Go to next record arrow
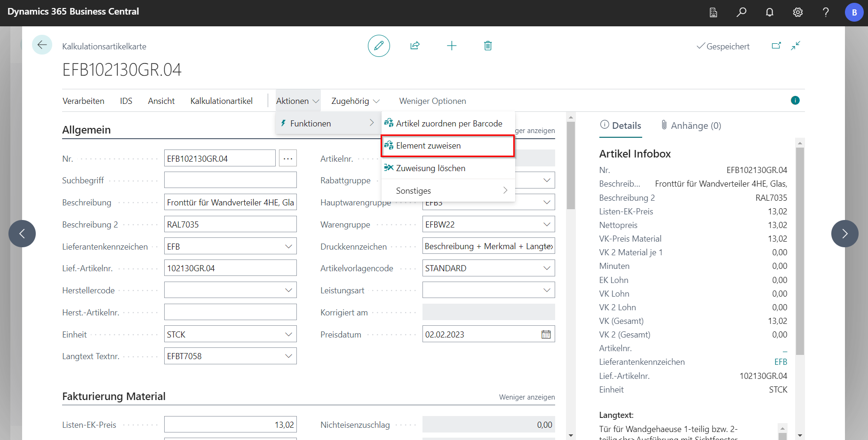 [844, 234]
